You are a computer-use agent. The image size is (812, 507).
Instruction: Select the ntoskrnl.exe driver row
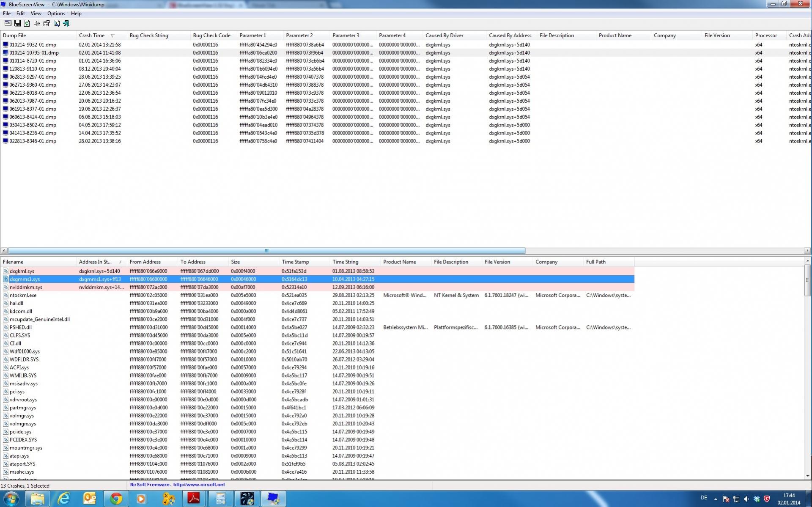23,295
